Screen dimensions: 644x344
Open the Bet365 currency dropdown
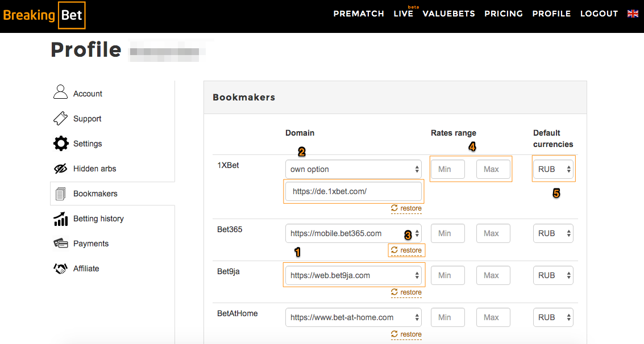[553, 233]
